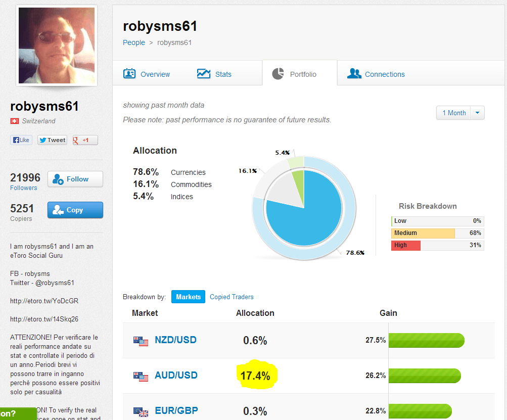Click robysms61's profile picture
Screen dimensions: 507x420
click(56, 45)
